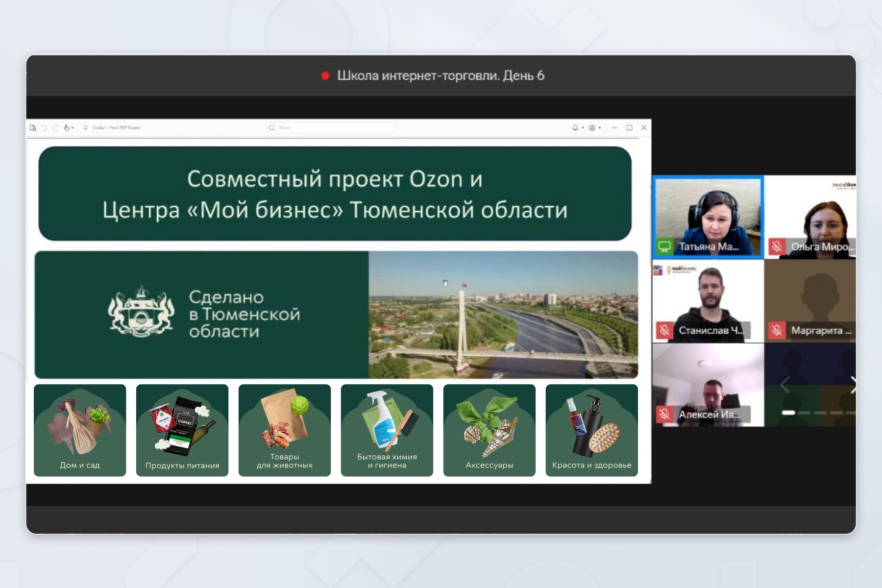Click the search field in PDF reader
Screen dimensions: 882x588
point(331,128)
